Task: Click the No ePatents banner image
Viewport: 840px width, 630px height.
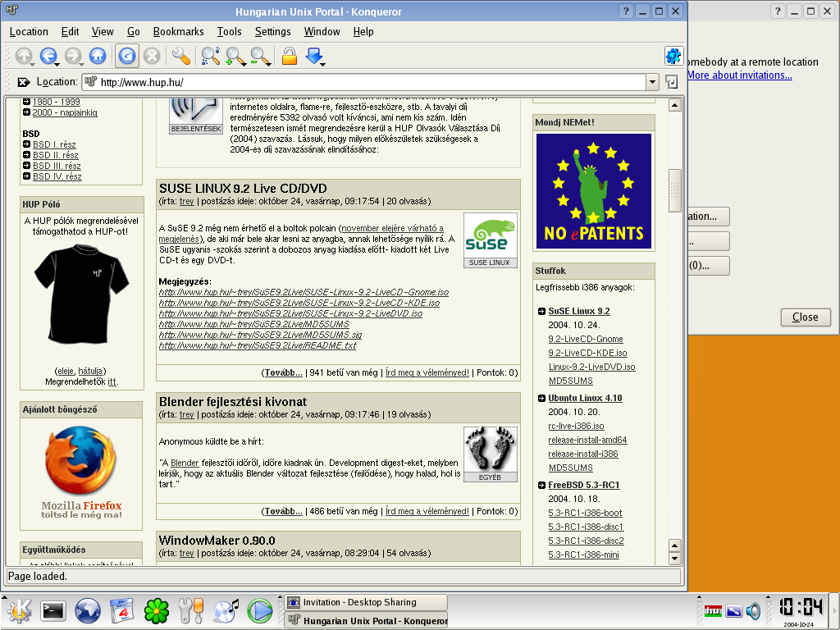Action: pyautogui.click(x=594, y=190)
